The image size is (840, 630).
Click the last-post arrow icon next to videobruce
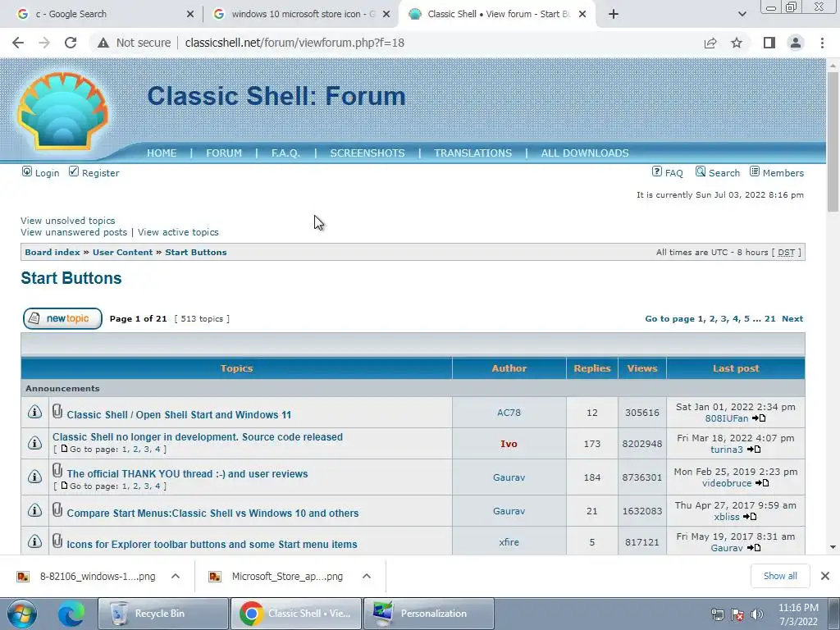[x=762, y=483]
